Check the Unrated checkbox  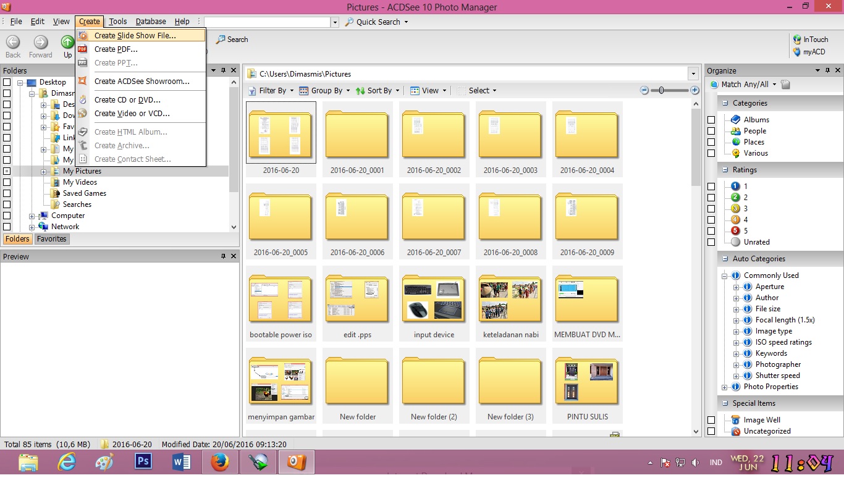pos(711,241)
